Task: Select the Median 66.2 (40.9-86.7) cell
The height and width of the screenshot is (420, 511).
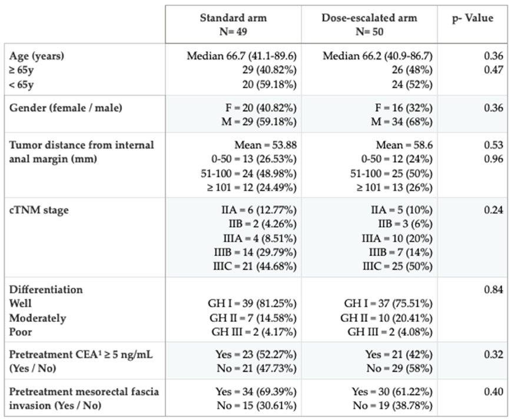Action: tap(378, 56)
